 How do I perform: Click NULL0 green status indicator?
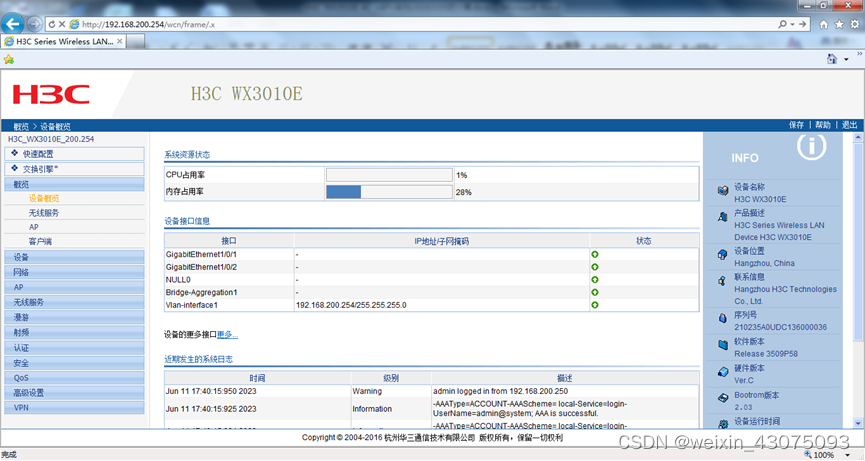pos(595,280)
